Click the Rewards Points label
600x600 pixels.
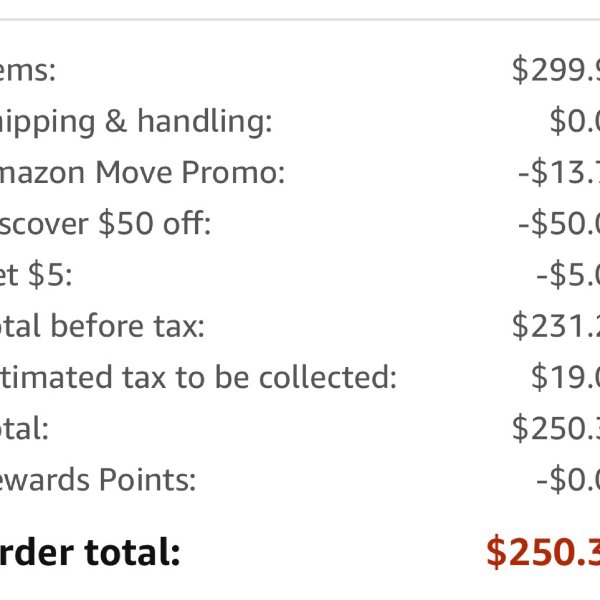click(x=98, y=479)
